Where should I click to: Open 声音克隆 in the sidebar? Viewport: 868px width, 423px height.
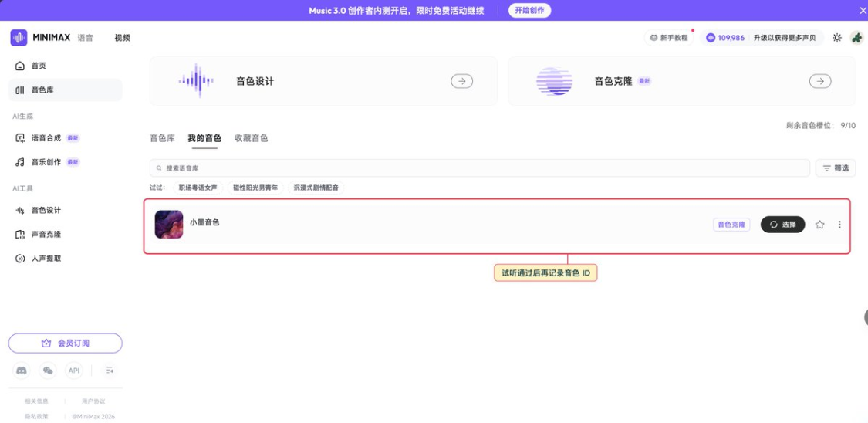tap(66, 234)
